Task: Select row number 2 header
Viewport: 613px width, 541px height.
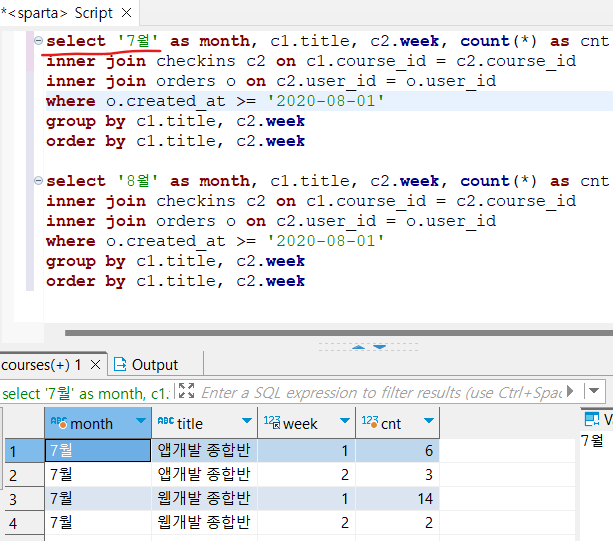Action: pyautogui.click(x=24, y=475)
